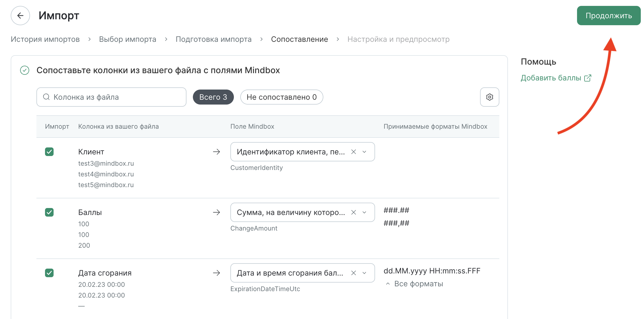This screenshot has width=644, height=319.
Task: Click sample value test3@mindbox.ru
Action: click(x=106, y=164)
